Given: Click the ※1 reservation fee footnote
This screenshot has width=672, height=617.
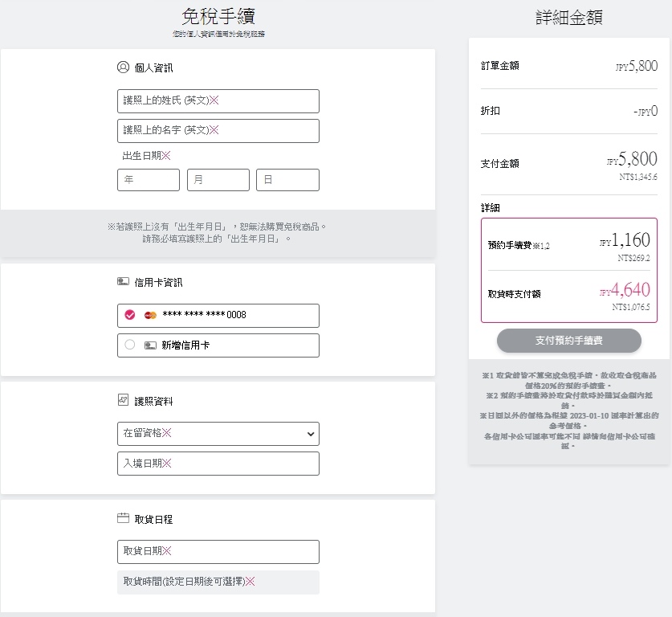Looking at the screenshot, I should click(x=568, y=380).
